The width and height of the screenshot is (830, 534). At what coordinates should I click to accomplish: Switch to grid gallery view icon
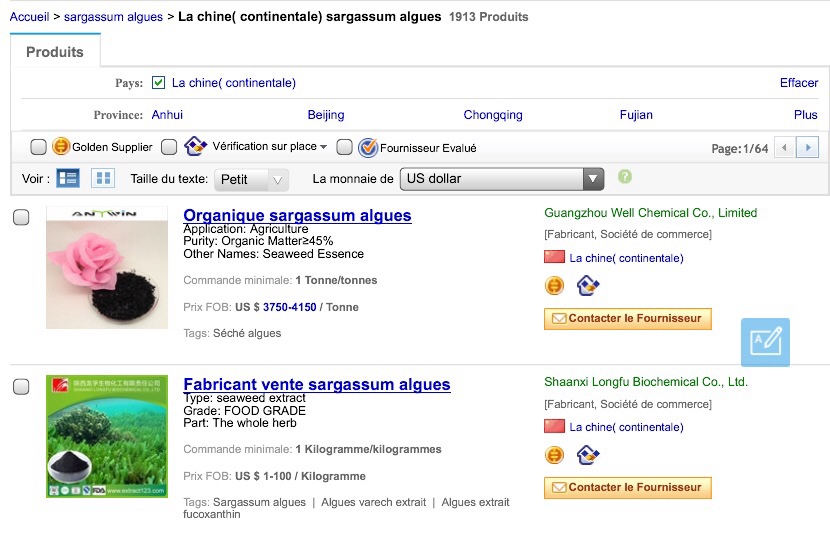click(x=103, y=178)
